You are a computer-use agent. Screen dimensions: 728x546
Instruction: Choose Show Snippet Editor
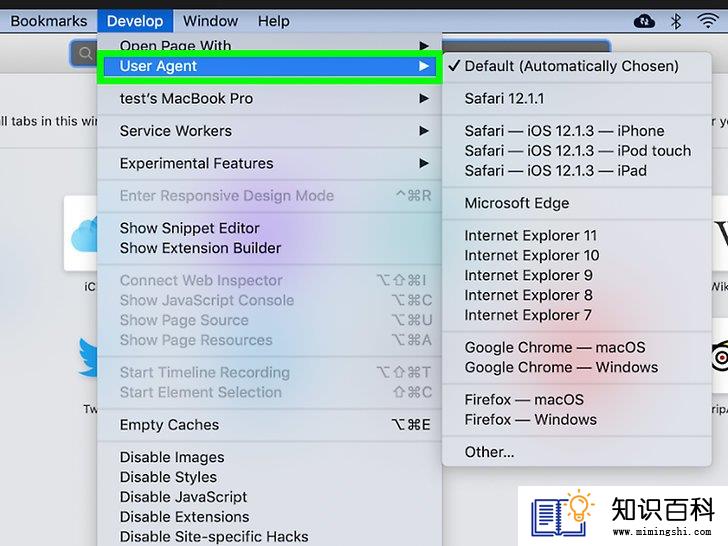tap(269, 228)
